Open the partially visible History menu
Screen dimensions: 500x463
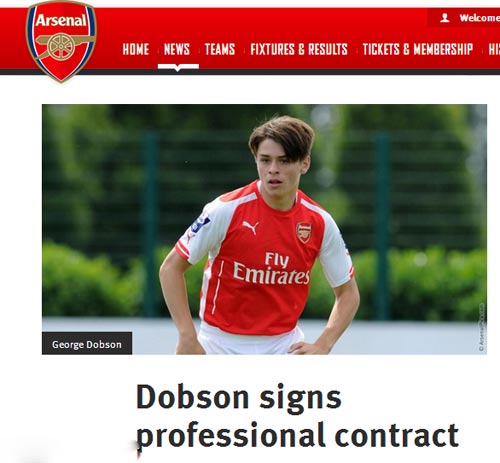494,49
